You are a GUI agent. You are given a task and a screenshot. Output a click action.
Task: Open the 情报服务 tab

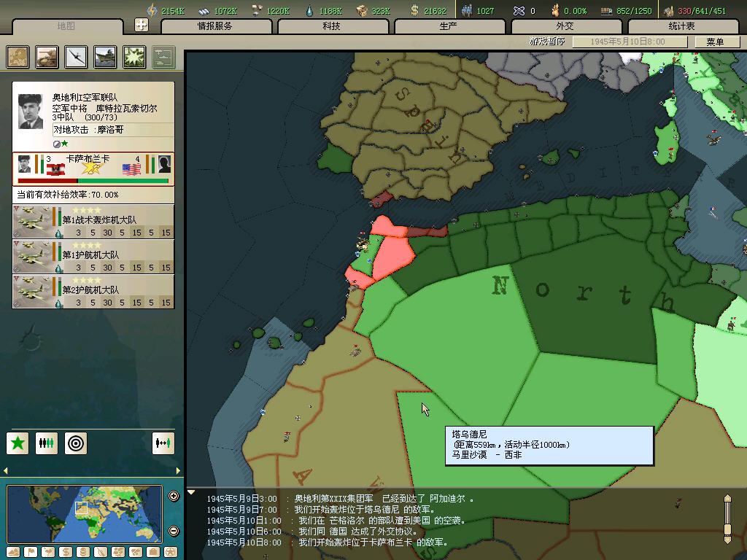coord(215,26)
